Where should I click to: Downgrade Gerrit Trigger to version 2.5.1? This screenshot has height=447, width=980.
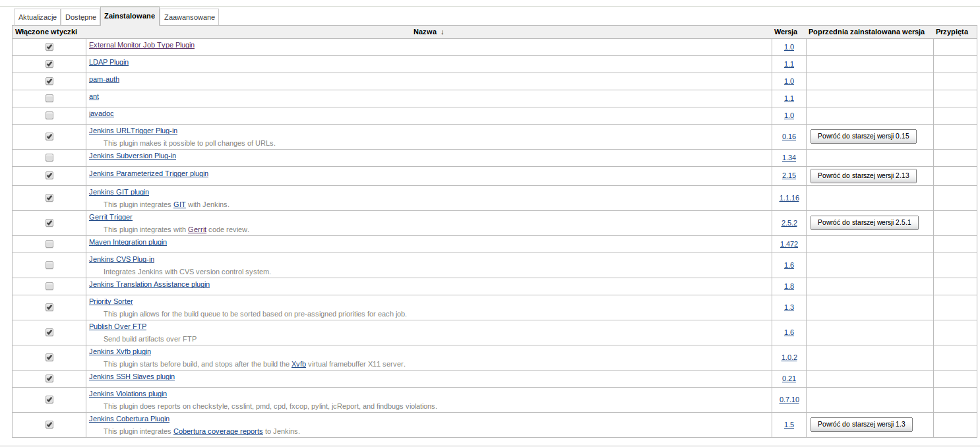pyautogui.click(x=864, y=223)
